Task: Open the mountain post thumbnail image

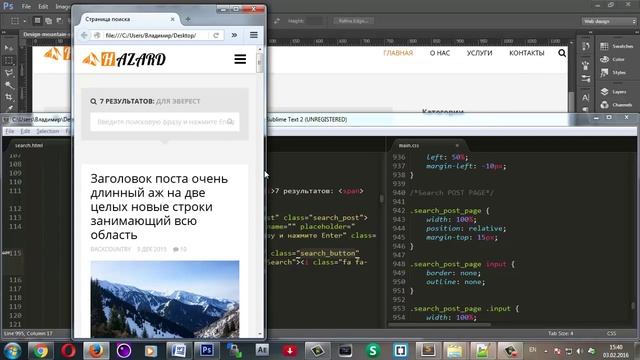Action: (165, 299)
